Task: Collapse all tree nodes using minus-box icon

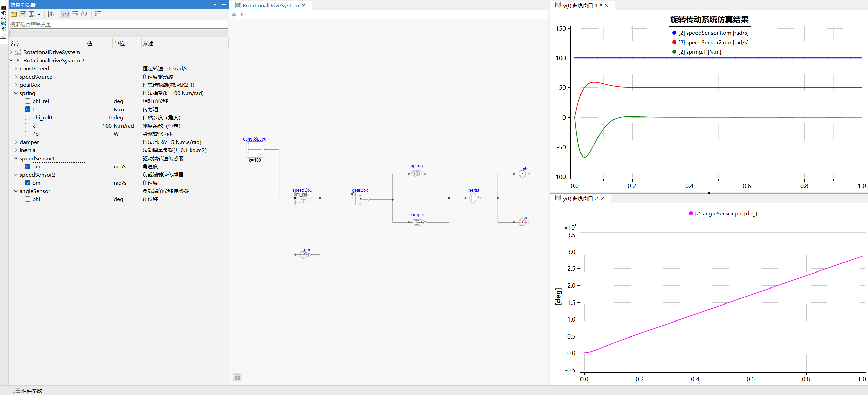Action: [x=99, y=14]
